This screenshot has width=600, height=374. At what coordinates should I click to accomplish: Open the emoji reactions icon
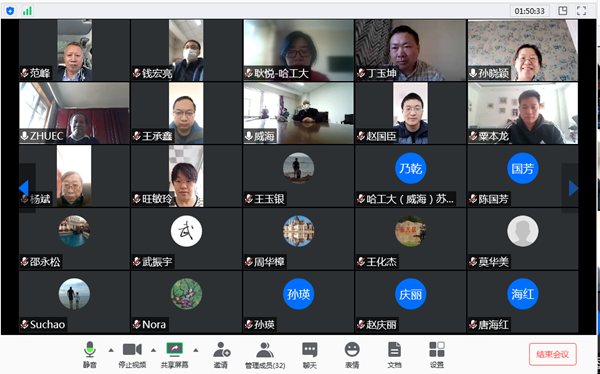352,354
